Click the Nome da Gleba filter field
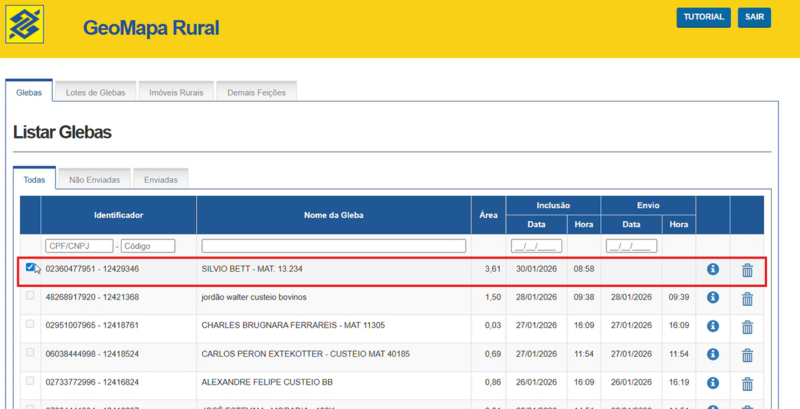Image resolution: width=800 pixels, height=409 pixels. tap(334, 246)
